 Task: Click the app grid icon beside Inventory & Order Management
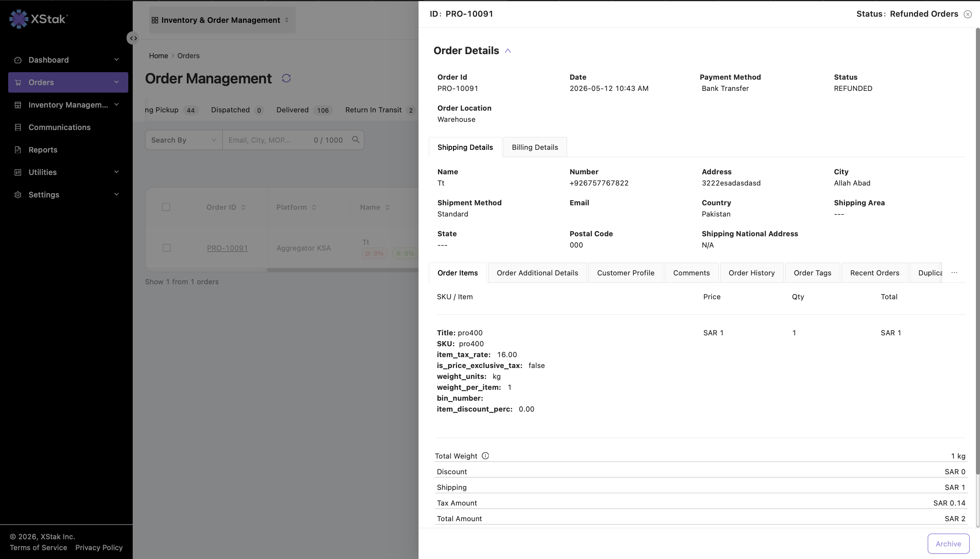(154, 20)
